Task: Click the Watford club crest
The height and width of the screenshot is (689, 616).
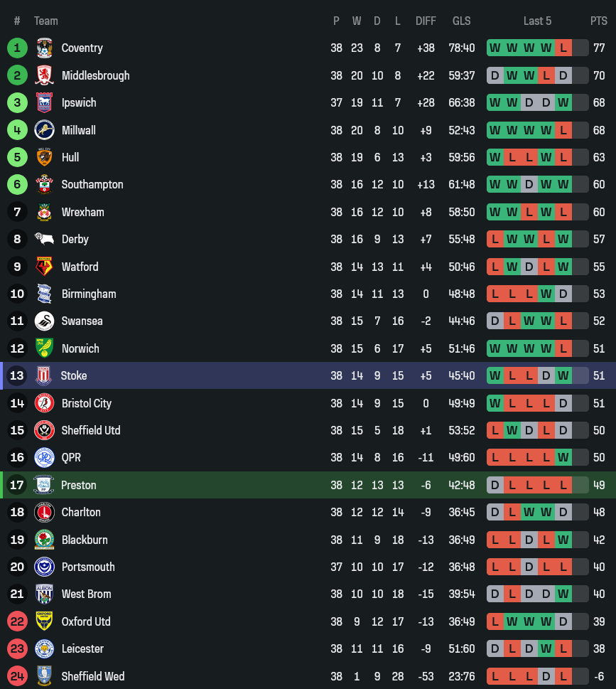Action: pos(44,267)
